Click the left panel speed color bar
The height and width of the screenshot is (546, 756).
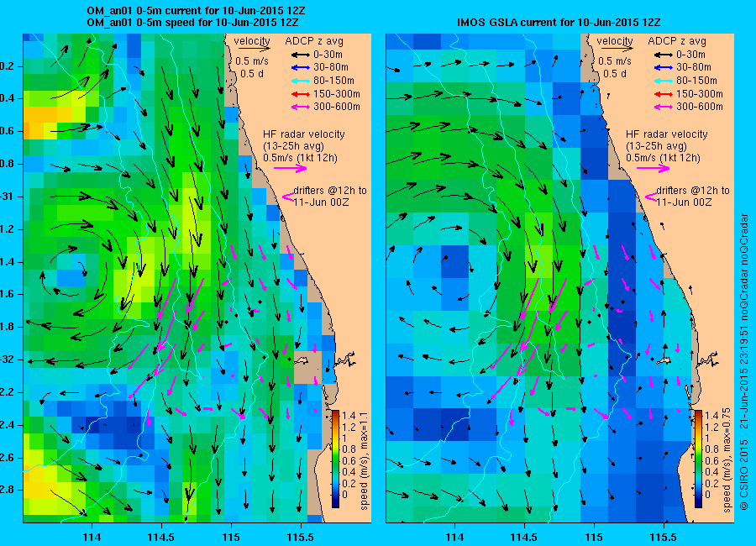(335, 459)
